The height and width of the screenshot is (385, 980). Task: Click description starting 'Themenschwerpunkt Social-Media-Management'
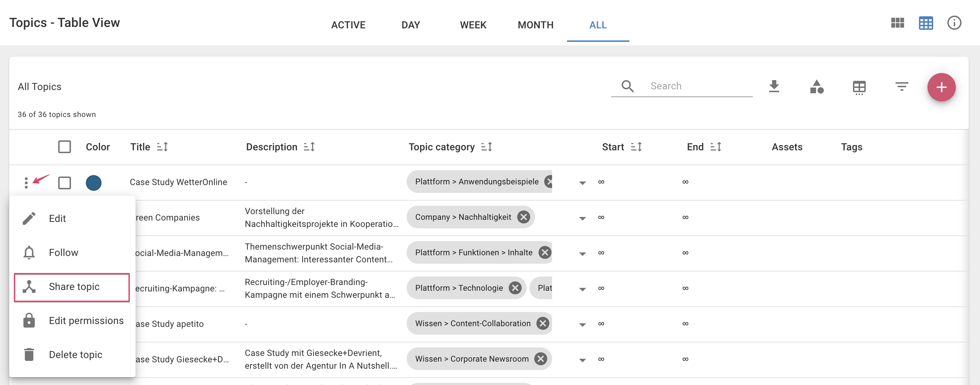318,253
